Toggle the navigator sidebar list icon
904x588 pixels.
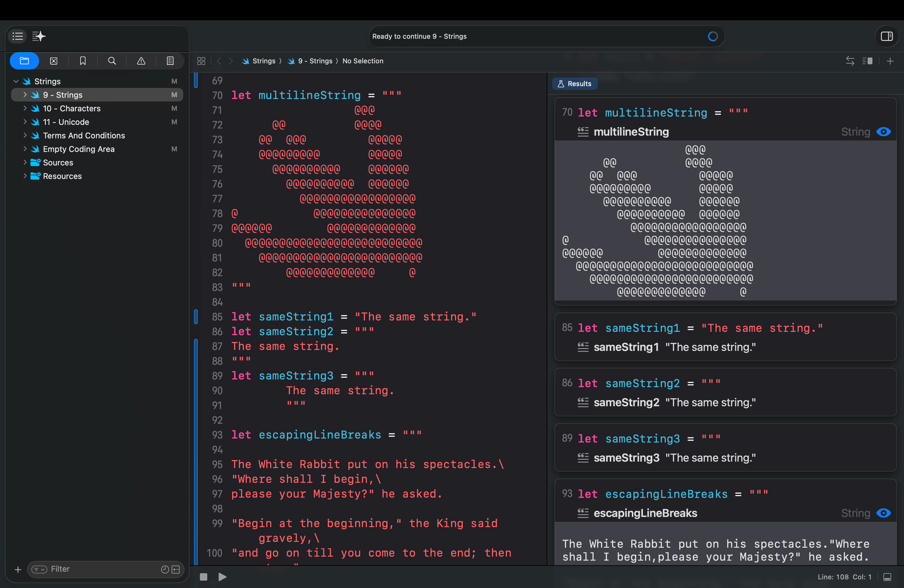click(18, 37)
